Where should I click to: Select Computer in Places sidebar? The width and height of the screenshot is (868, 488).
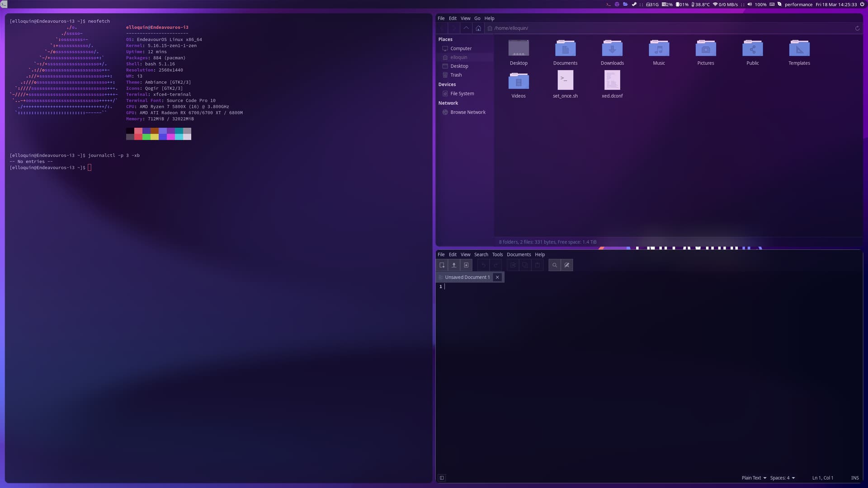[461, 48]
